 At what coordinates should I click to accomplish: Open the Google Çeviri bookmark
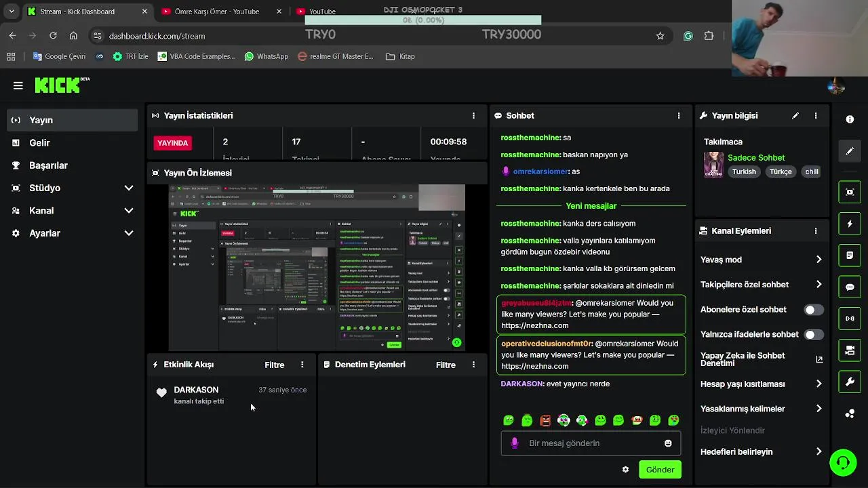click(x=58, y=56)
